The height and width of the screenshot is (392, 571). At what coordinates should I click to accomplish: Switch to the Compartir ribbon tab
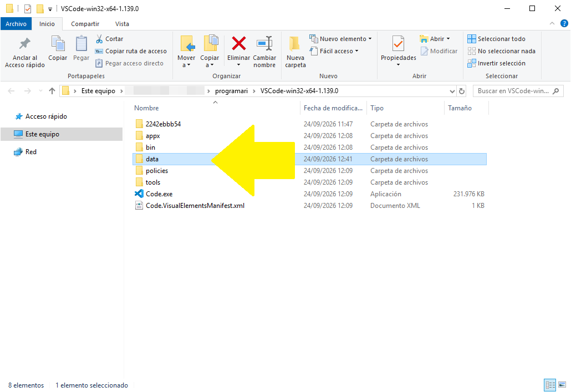[x=85, y=24]
